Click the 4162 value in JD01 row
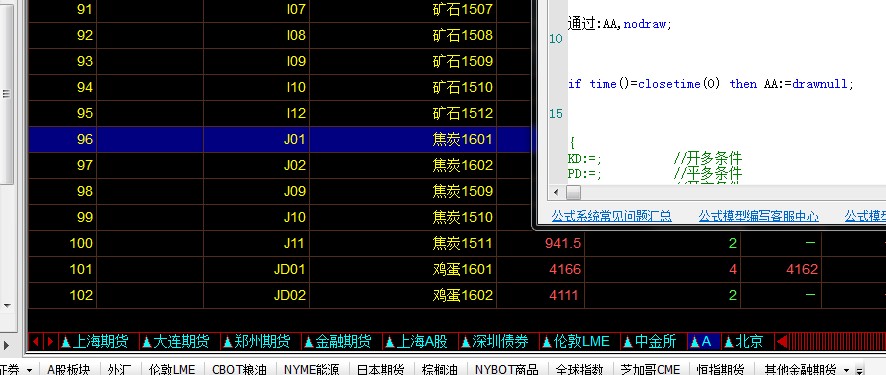 (802, 269)
